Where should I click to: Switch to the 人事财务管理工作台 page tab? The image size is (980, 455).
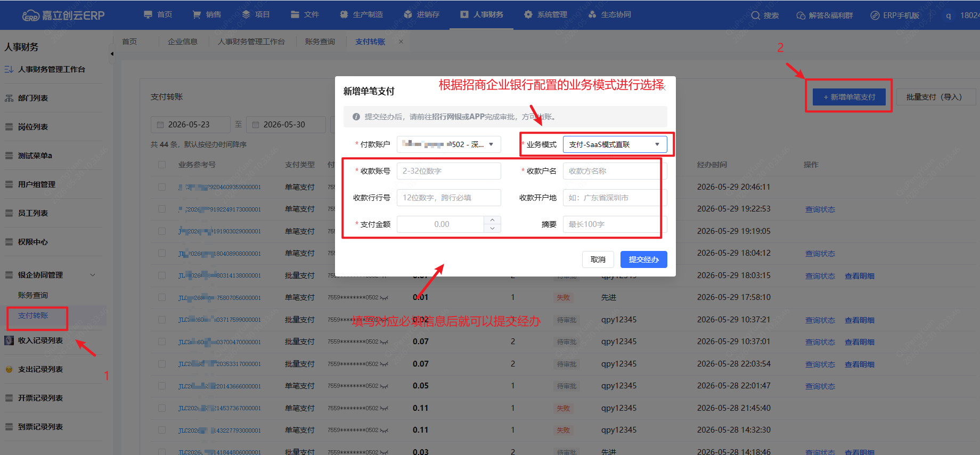click(x=251, y=42)
